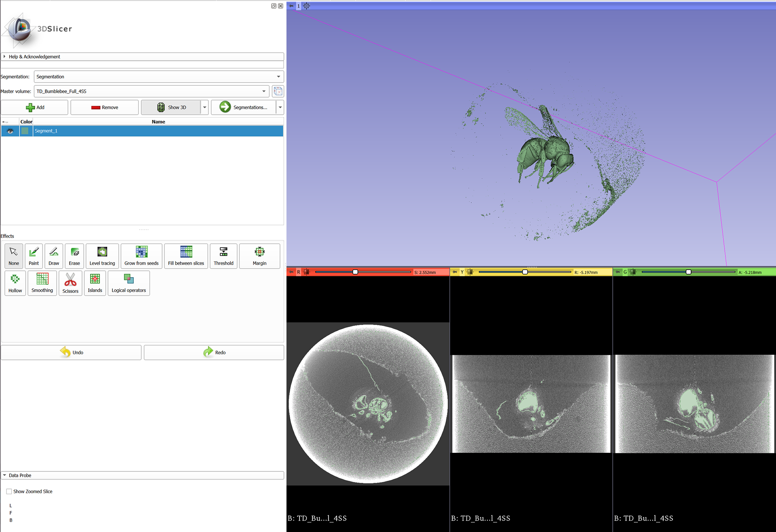Select the Paint effect tool

click(x=34, y=256)
